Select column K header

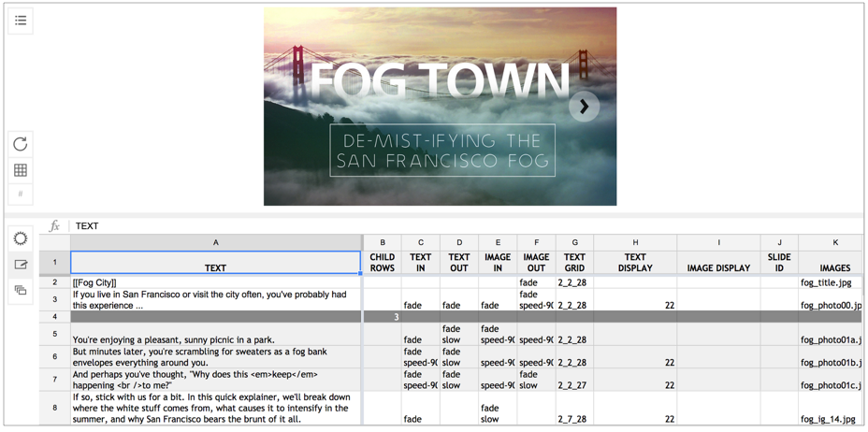click(x=831, y=242)
